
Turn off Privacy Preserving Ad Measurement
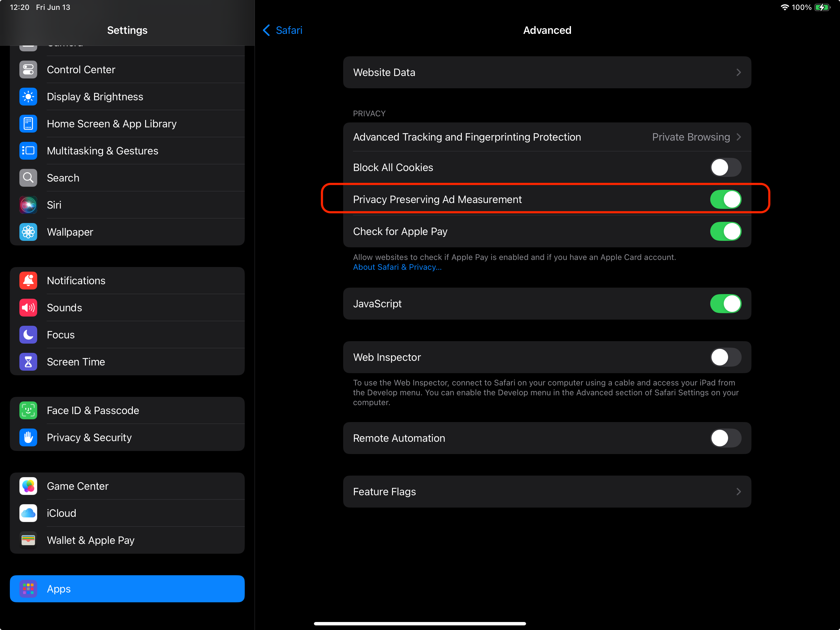[726, 199]
